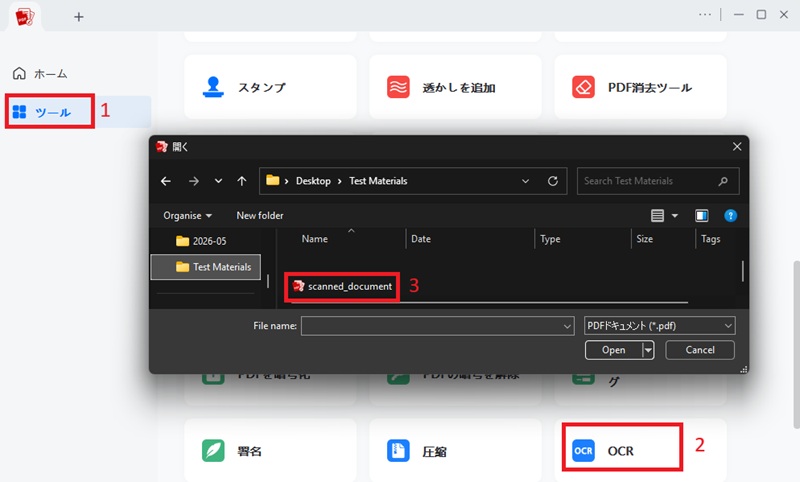800x482 pixels.
Task: Launch the OCR tool
Action: pyautogui.click(x=640, y=451)
